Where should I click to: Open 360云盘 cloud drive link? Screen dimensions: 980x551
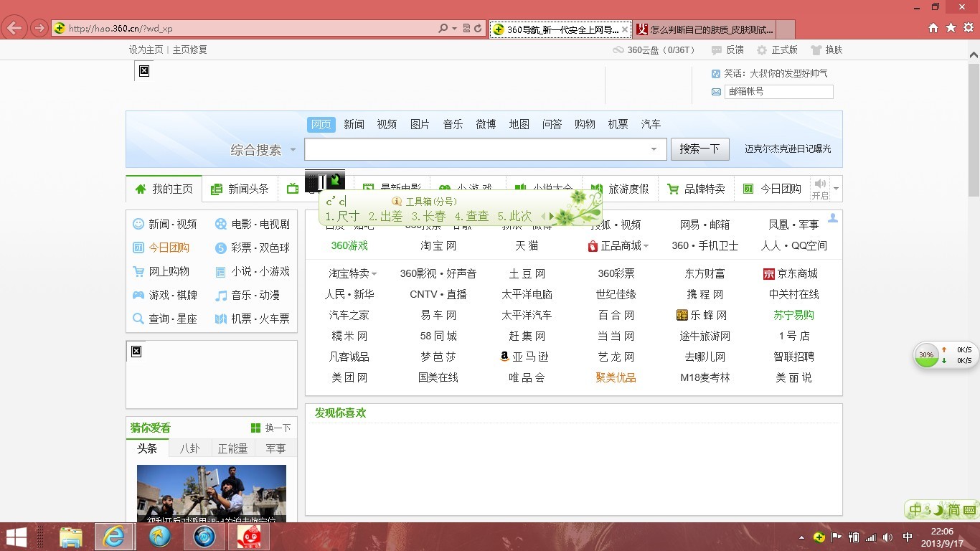coord(654,50)
